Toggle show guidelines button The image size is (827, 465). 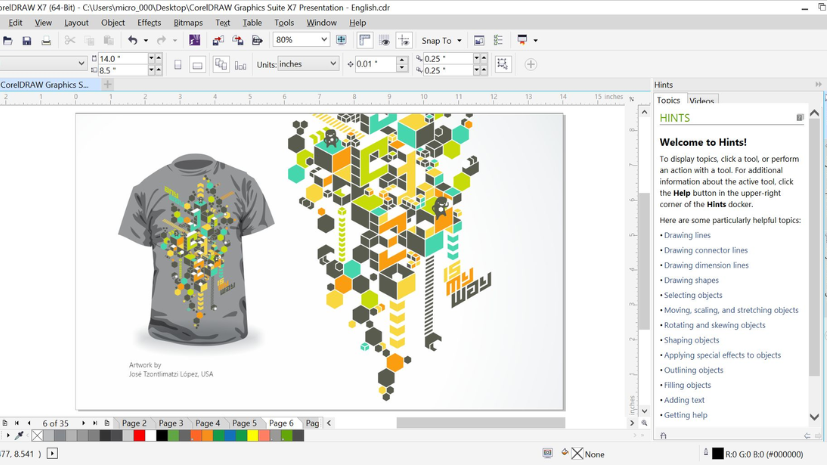pos(404,41)
